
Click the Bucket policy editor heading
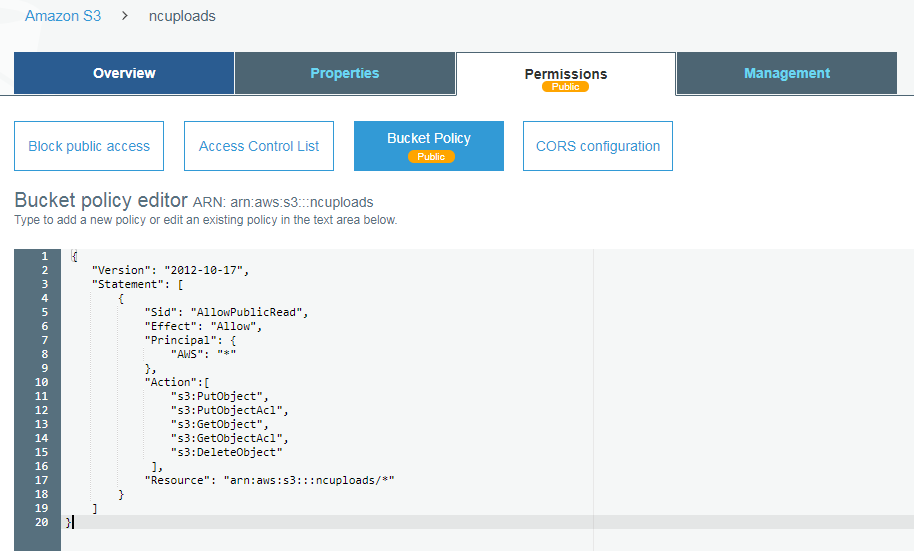pyautogui.click(x=101, y=200)
